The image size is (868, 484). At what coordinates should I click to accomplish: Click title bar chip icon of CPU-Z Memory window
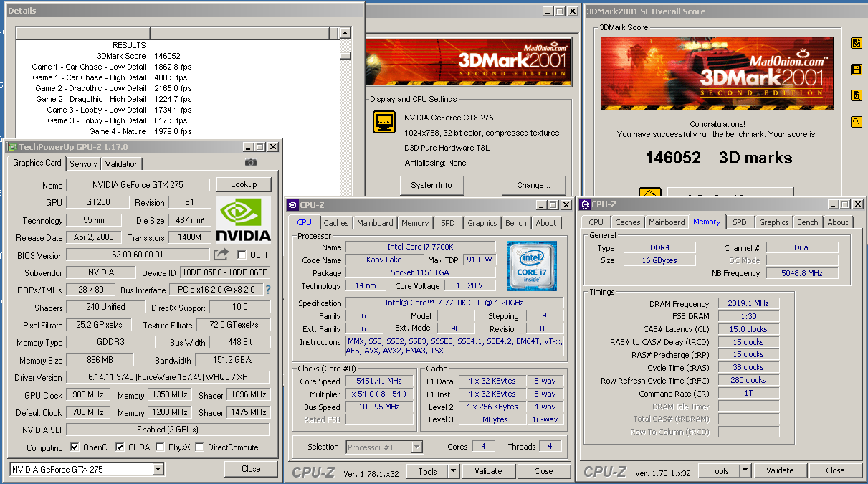(585, 205)
